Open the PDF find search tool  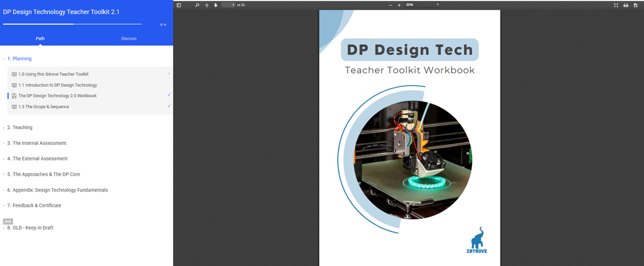pyautogui.click(x=197, y=5)
